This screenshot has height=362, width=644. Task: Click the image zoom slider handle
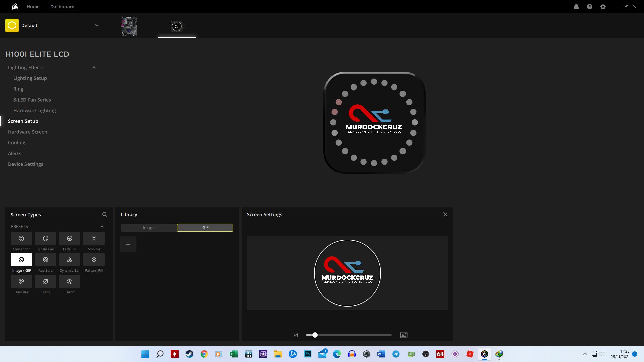315,335
